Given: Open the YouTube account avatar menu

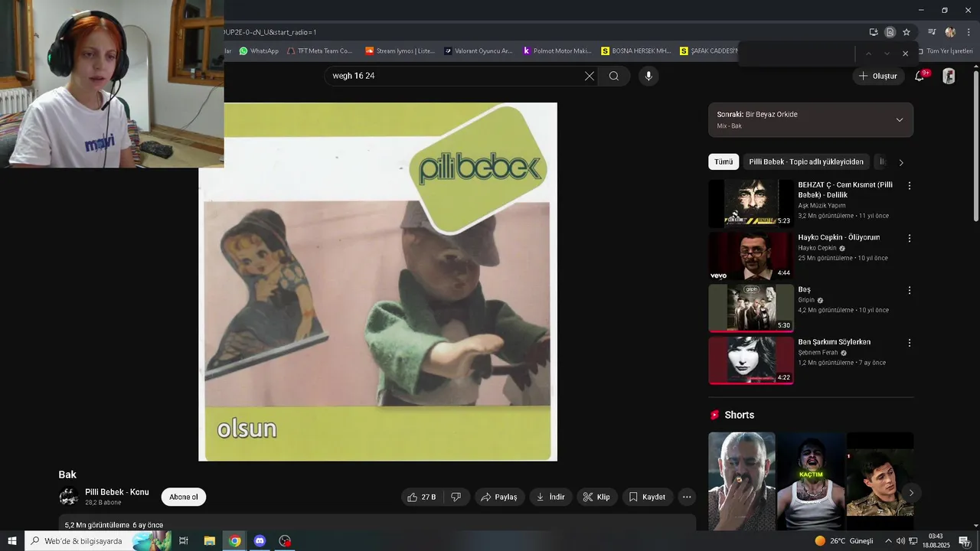Looking at the screenshot, I should [949, 76].
